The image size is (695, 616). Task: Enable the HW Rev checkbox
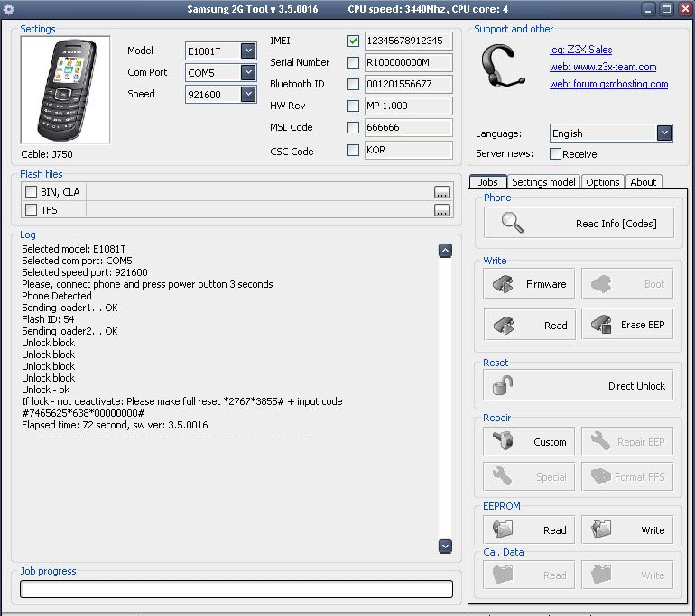point(353,106)
